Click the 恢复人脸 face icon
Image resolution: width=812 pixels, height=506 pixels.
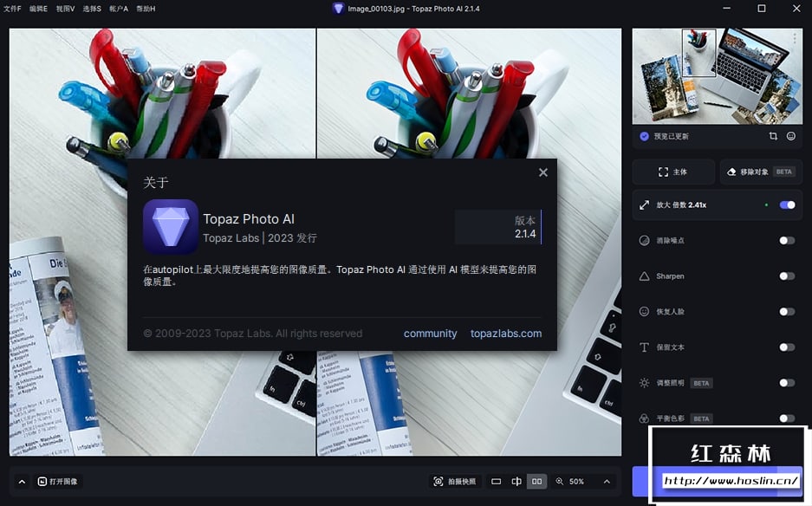pos(644,311)
